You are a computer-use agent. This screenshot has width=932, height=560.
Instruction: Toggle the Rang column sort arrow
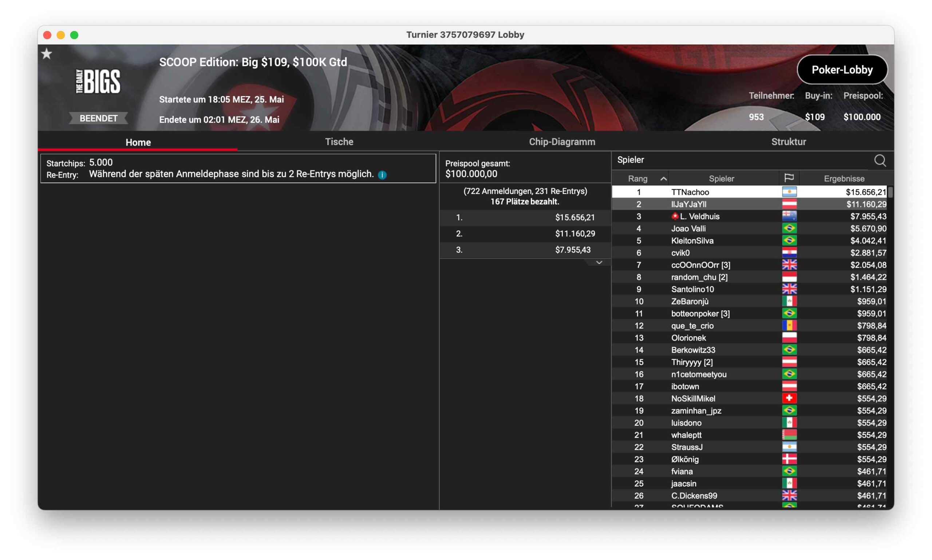coord(663,179)
